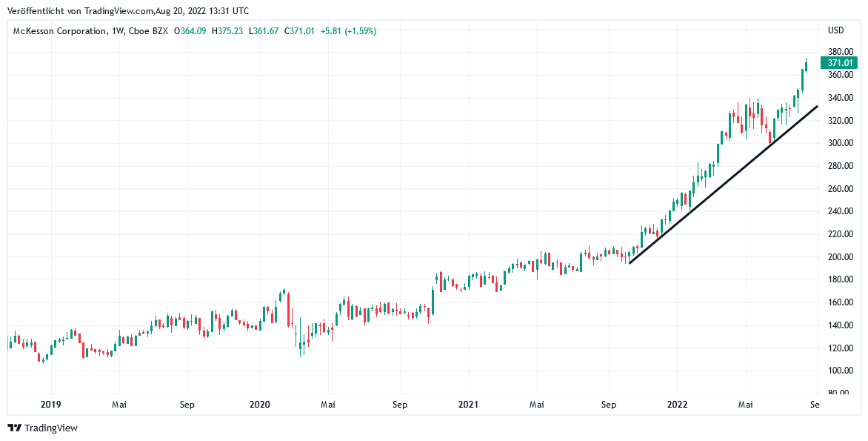
Task: Click the low value L361.67
Action: point(264,32)
